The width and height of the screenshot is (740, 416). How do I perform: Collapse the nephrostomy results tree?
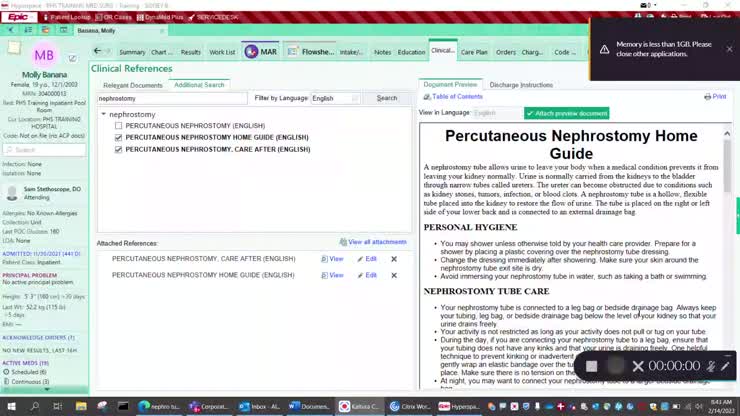(103, 114)
